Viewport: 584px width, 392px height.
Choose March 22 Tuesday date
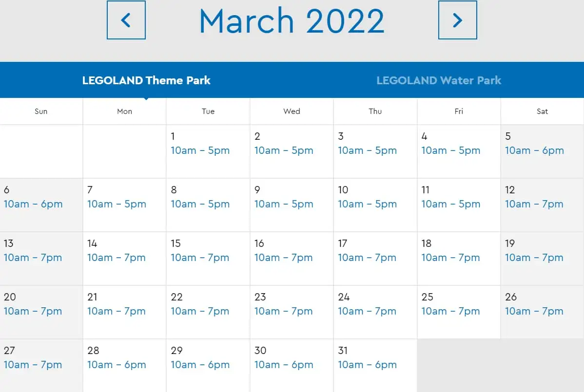coord(208,312)
